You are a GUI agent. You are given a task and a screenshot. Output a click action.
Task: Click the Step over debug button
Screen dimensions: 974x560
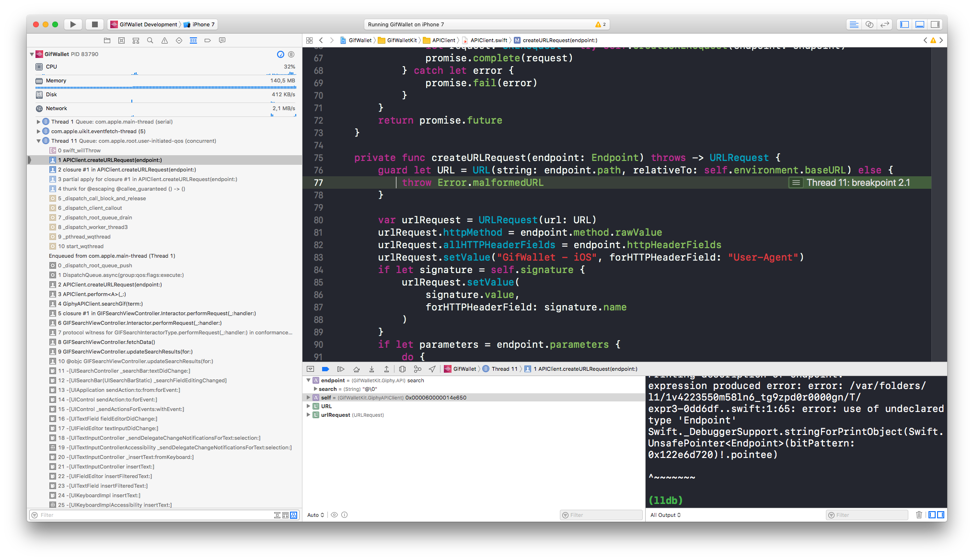click(x=356, y=369)
